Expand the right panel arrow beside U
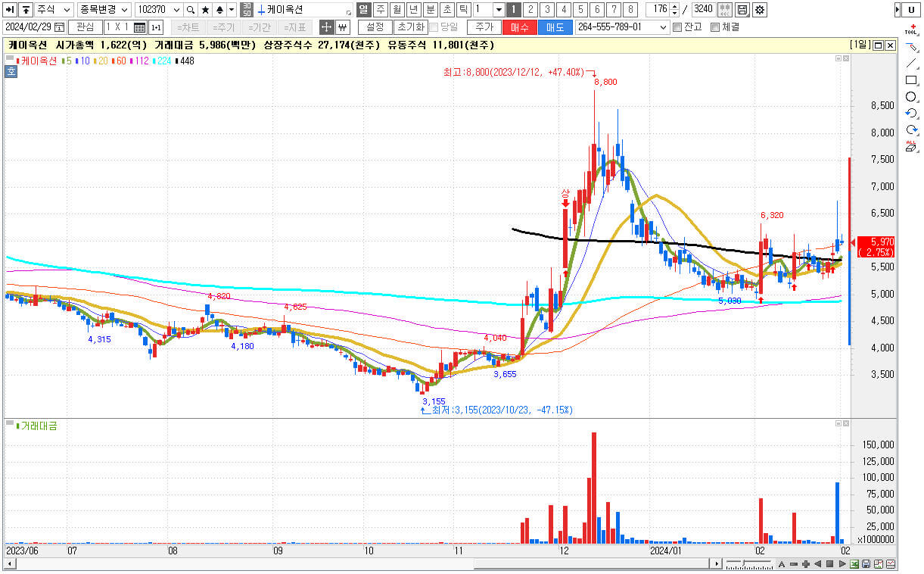 (x=898, y=10)
